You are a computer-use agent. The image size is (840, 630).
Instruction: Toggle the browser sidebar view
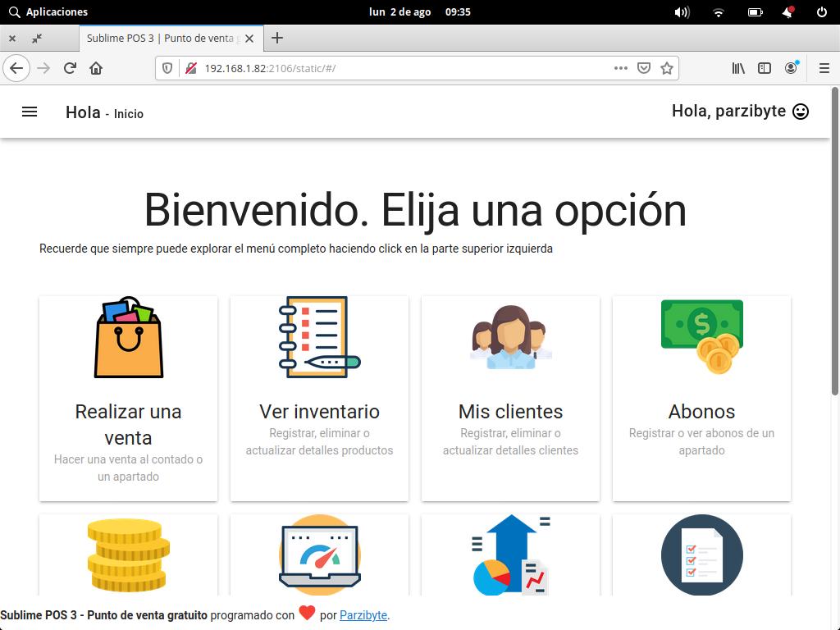point(765,68)
